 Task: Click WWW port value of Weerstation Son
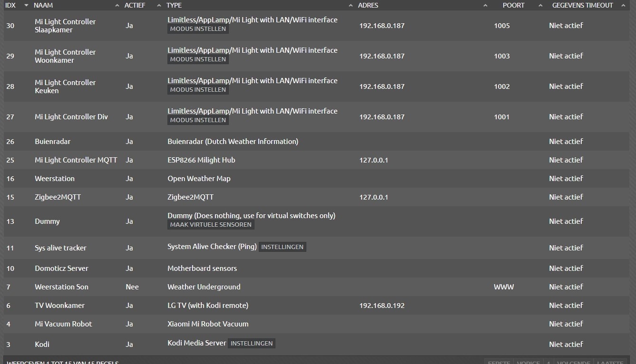(x=504, y=287)
